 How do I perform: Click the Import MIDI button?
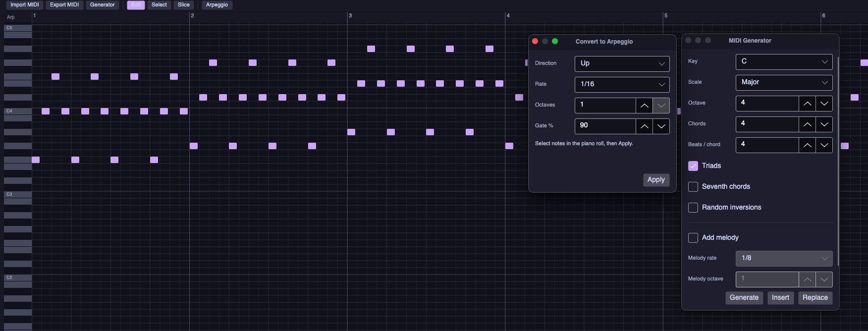click(x=25, y=5)
